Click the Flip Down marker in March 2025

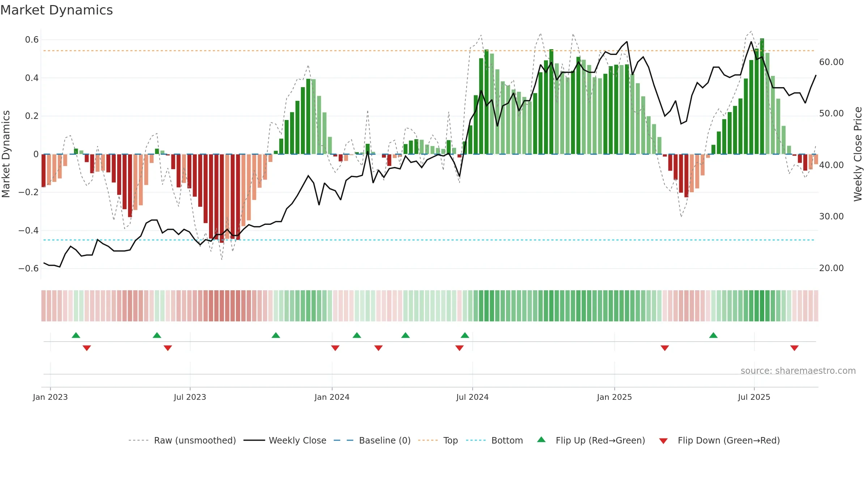click(665, 348)
